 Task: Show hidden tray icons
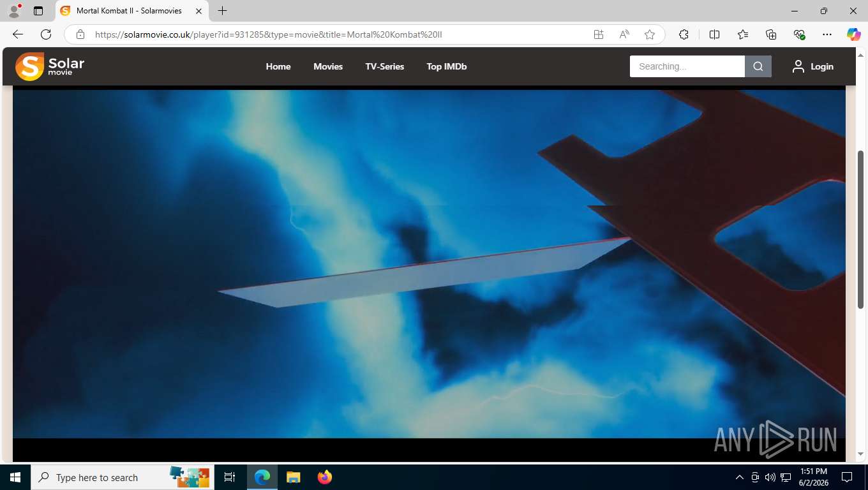(740, 477)
